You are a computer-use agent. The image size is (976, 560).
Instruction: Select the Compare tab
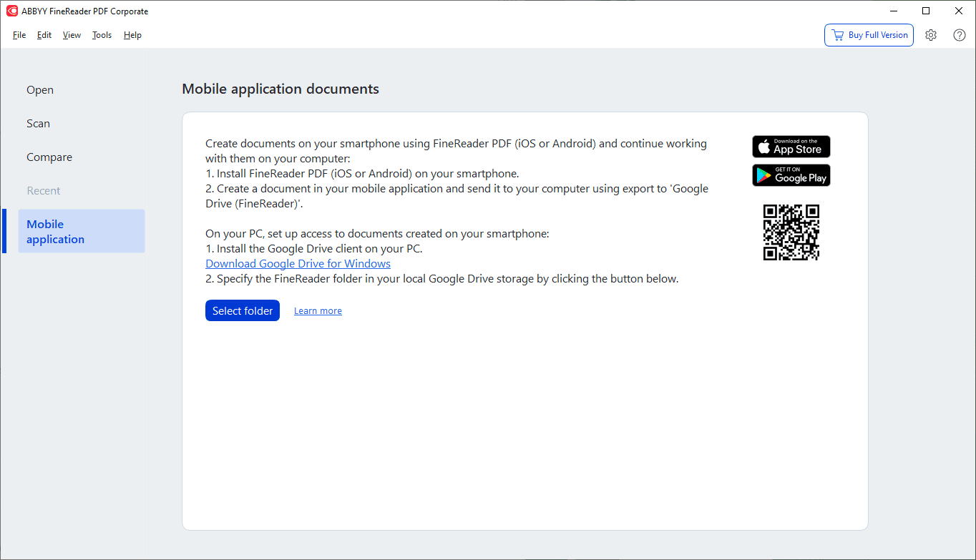[49, 157]
